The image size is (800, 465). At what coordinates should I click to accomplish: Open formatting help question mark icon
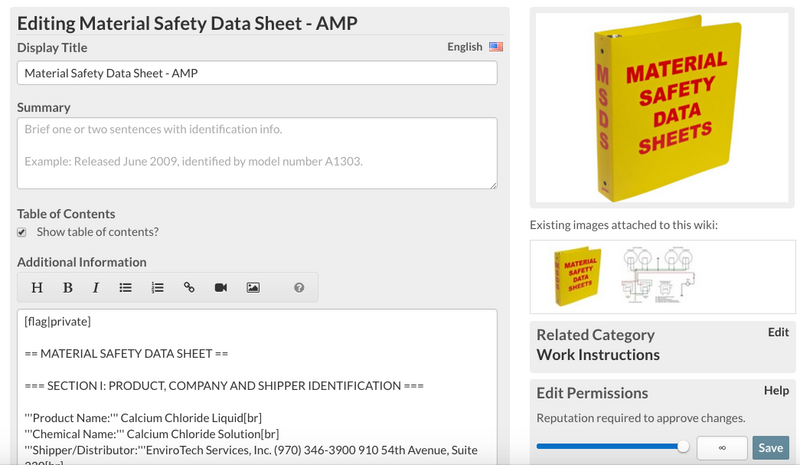point(299,288)
